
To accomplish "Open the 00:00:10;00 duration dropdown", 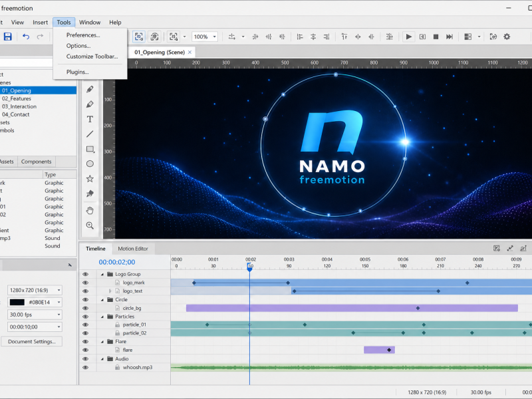I will click(59, 327).
